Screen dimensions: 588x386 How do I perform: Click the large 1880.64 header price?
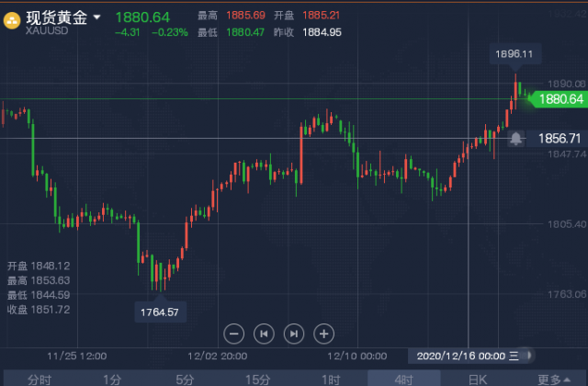142,17
